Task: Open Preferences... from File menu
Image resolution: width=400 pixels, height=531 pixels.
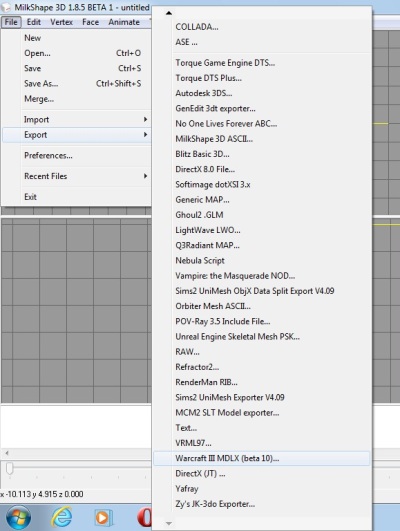Action: click(x=77, y=155)
